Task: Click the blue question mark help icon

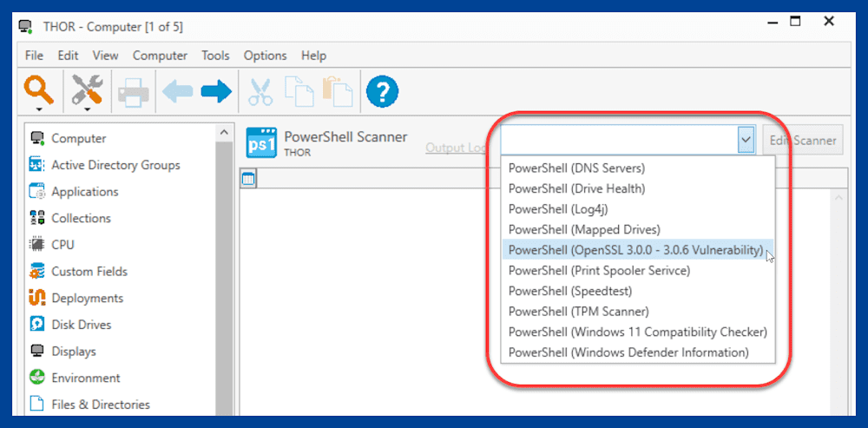Action: click(382, 92)
